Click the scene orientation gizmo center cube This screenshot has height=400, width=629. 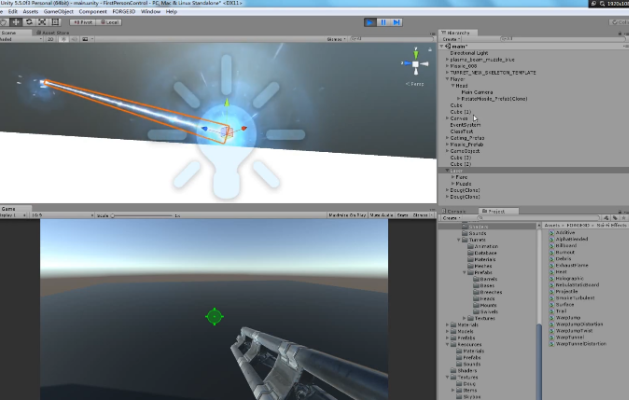[416, 64]
